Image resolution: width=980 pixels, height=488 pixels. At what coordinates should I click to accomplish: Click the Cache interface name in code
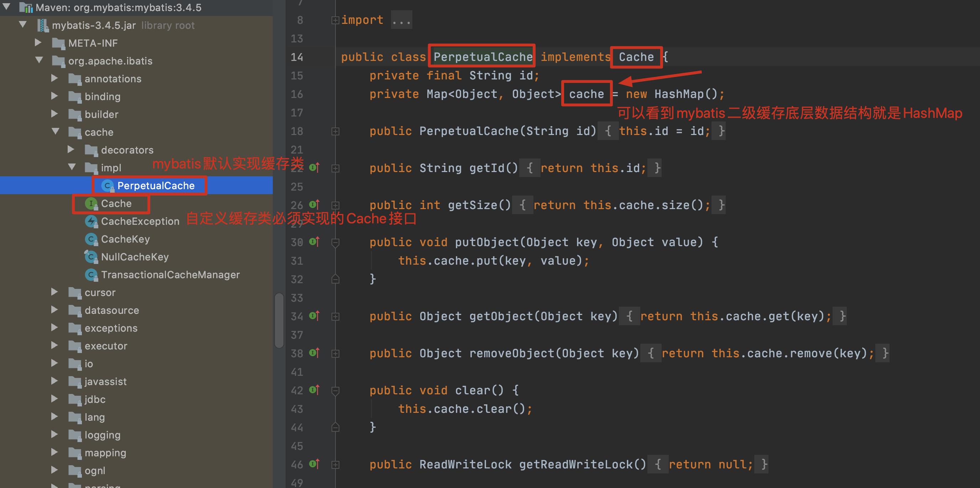(636, 57)
